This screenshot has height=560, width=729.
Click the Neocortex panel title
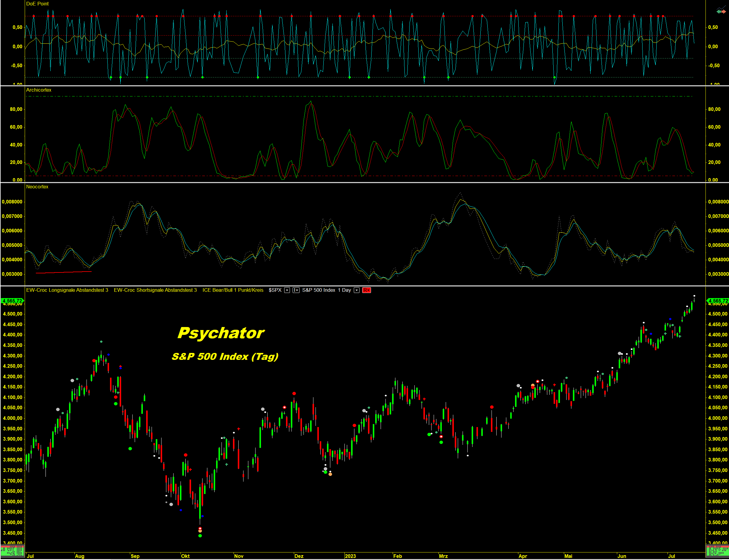click(x=37, y=187)
